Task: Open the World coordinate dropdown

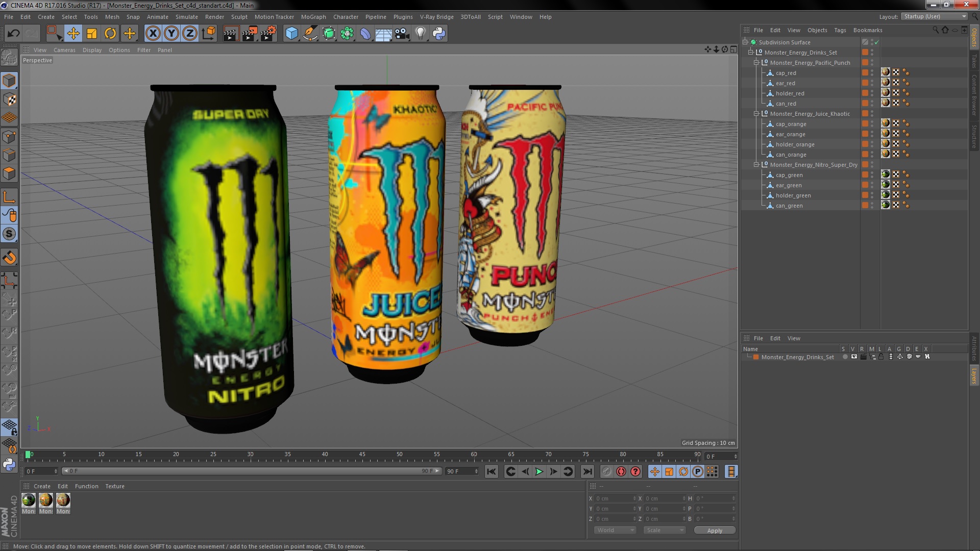Action: (615, 531)
